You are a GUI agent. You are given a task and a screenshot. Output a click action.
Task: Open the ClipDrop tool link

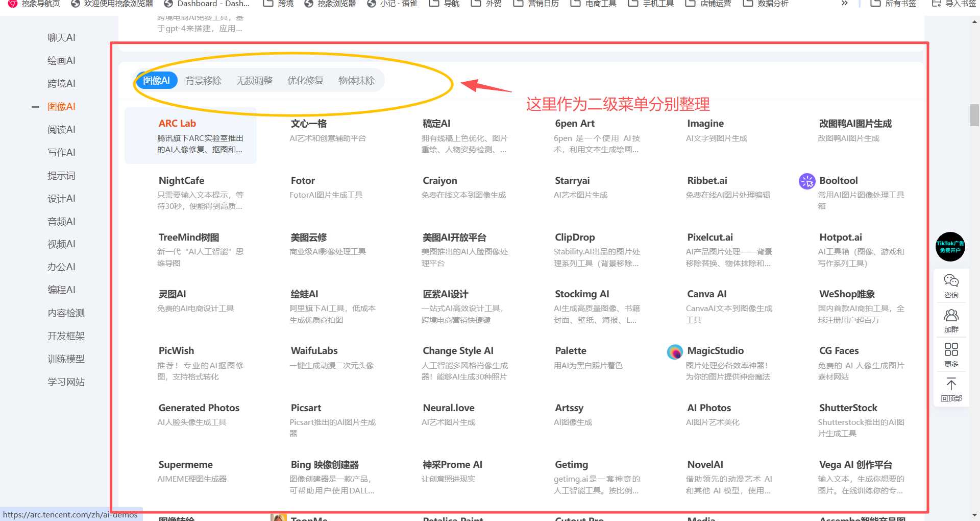(x=575, y=238)
